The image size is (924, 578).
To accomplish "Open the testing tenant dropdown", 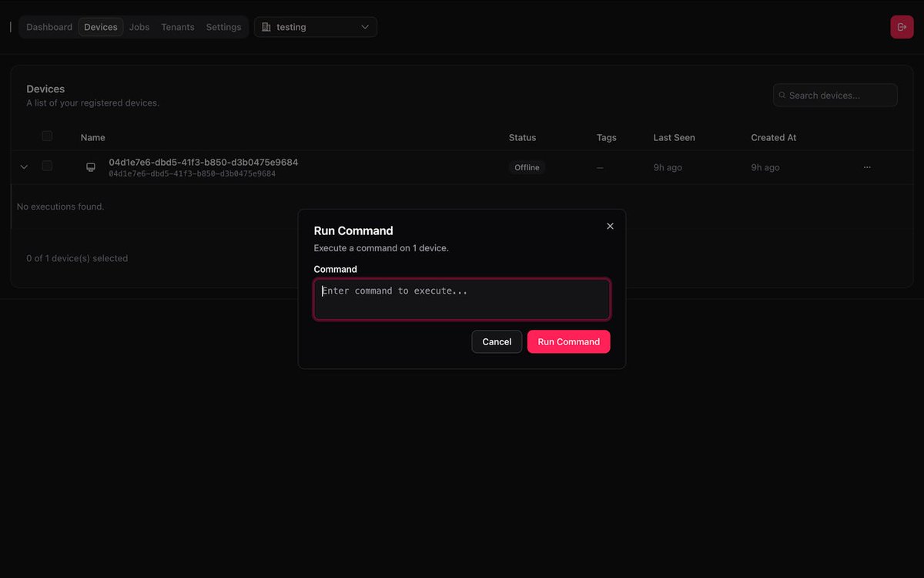I will coord(316,26).
